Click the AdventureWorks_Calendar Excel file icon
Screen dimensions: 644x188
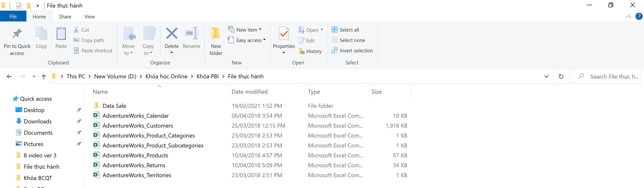pyautogui.click(x=97, y=115)
